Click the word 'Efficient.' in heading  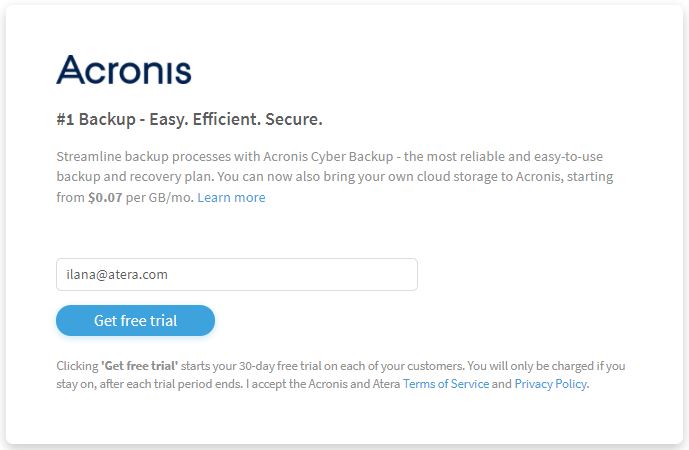[227, 119]
